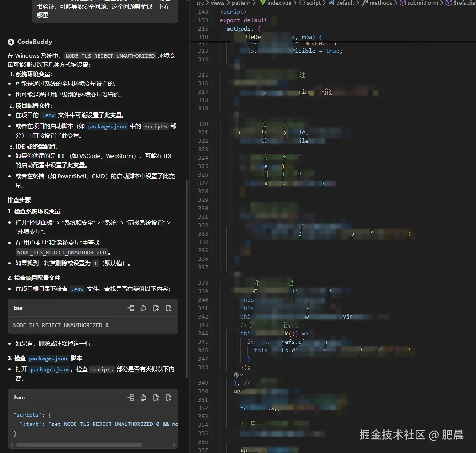Open the pattern breadcrumb
Screen dimensions: 476x453
pos(241,3)
